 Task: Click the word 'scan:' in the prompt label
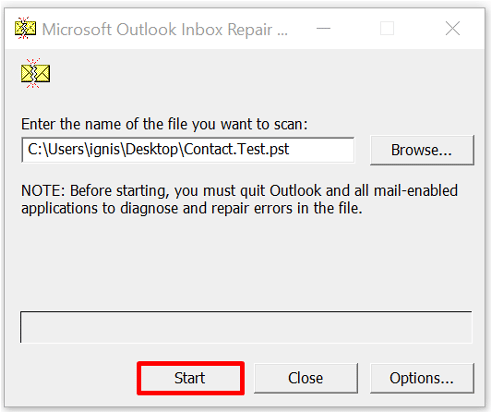pos(291,124)
